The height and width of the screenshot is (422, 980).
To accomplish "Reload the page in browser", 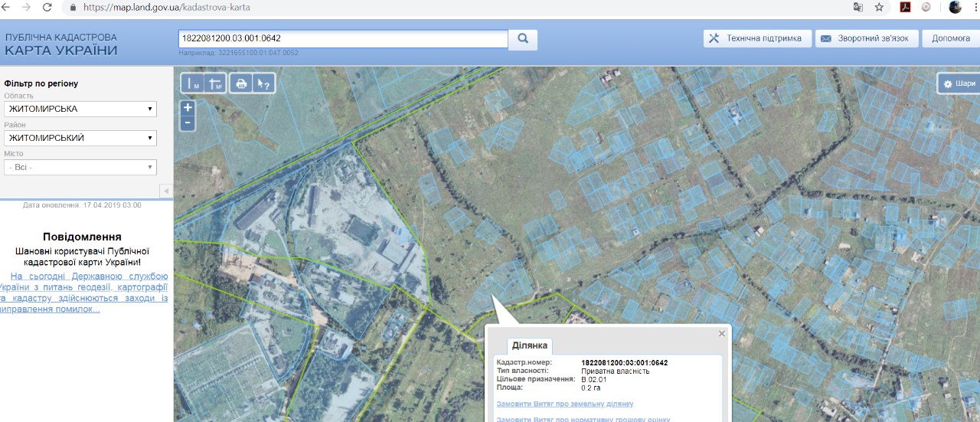I will tap(47, 7).
